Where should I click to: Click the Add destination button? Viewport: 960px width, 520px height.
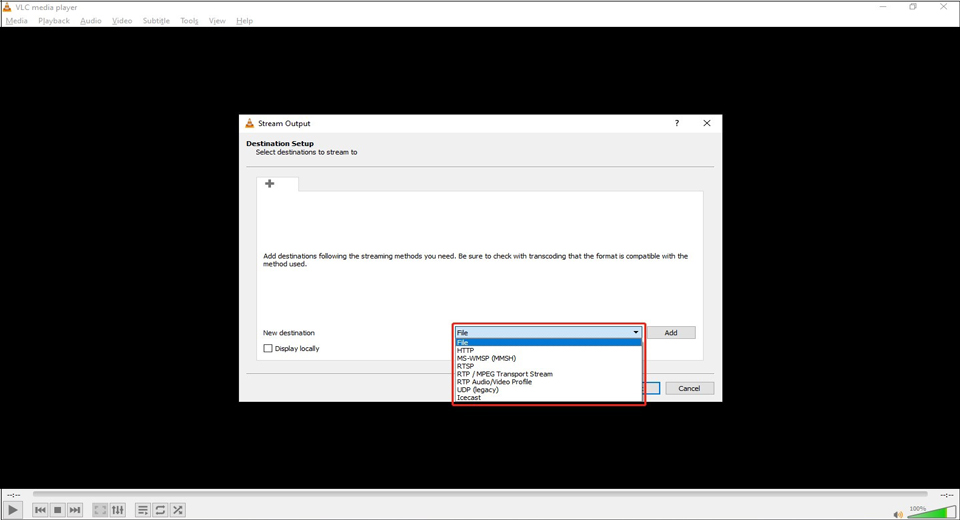click(x=671, y=333)
